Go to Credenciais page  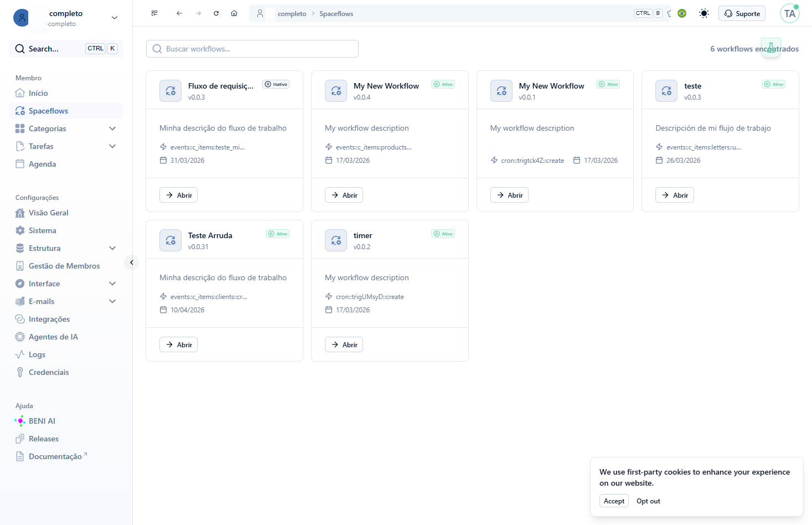pos(66,372)
